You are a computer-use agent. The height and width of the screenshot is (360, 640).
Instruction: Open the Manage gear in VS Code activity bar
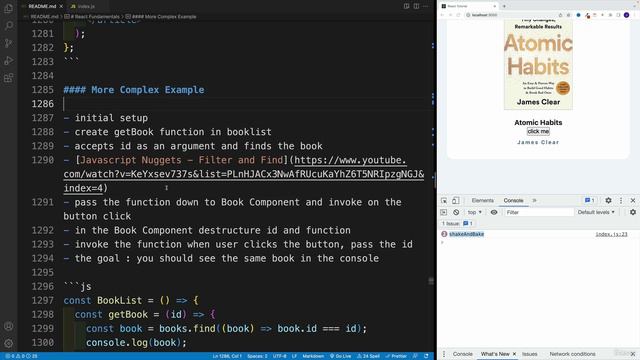click(9, 343)
